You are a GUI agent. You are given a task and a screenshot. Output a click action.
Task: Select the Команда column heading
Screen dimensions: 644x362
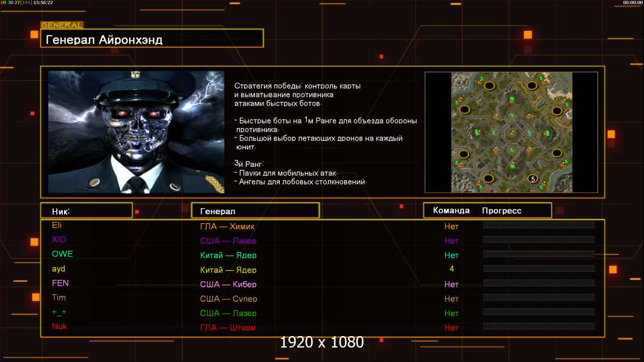point(451,211)
